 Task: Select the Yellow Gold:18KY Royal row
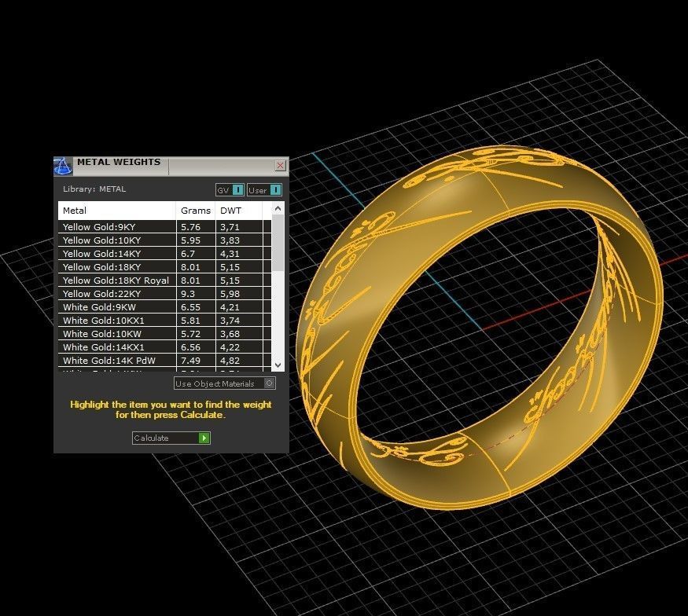tap(164, 280)
